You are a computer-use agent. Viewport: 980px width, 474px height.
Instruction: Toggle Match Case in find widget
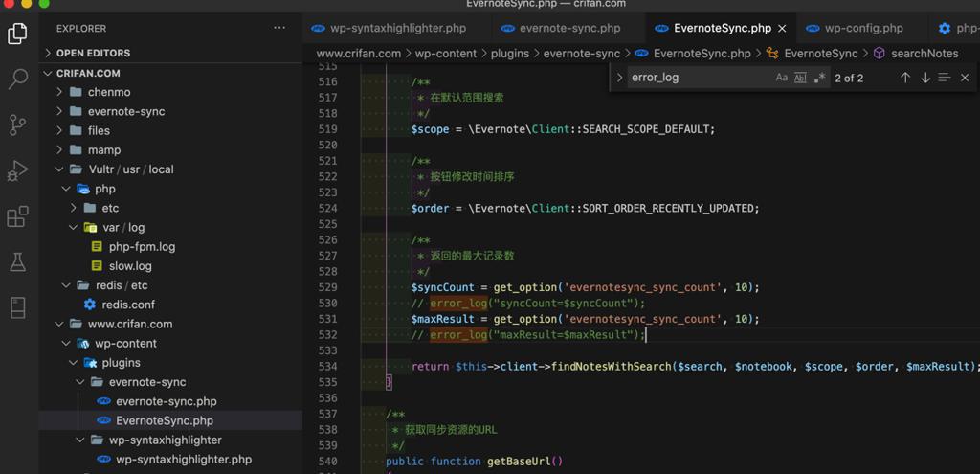(781, 78)
